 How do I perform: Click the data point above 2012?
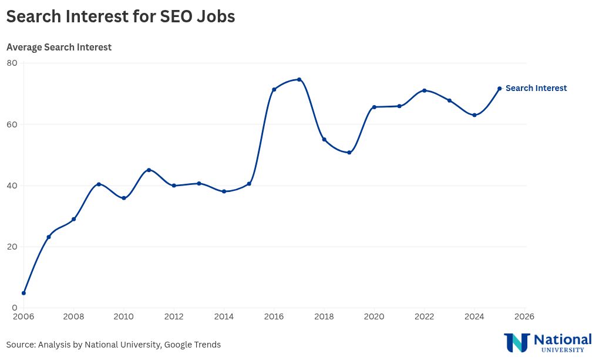point(174,186)
